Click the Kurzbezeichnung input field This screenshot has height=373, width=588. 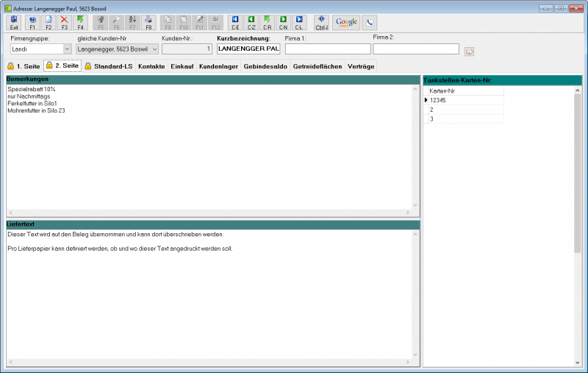coord(248,49)
